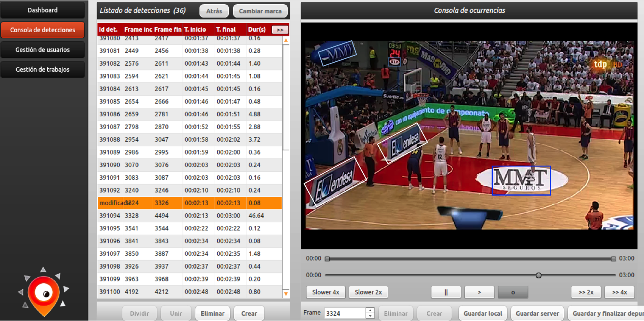Select detection row 391095
This screenshot has width=644, height=321.
click(x=190, y=228)
